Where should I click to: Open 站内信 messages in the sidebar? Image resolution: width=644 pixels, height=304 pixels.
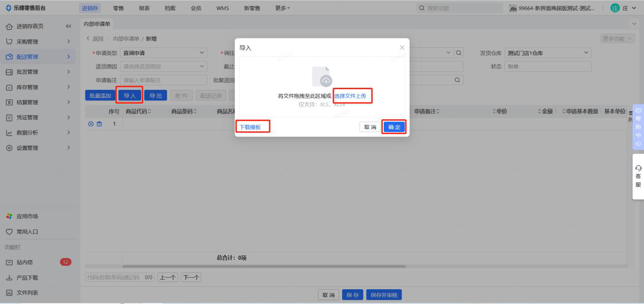tap(28, 262)
